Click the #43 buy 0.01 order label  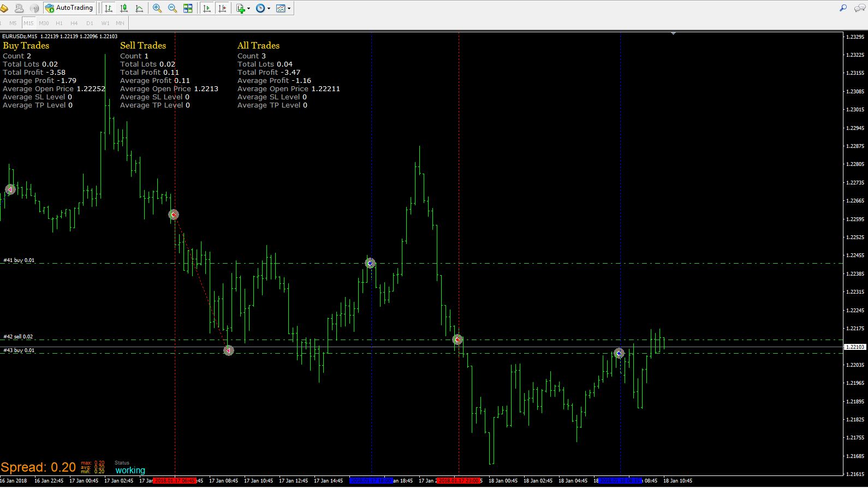click(19, 350)
